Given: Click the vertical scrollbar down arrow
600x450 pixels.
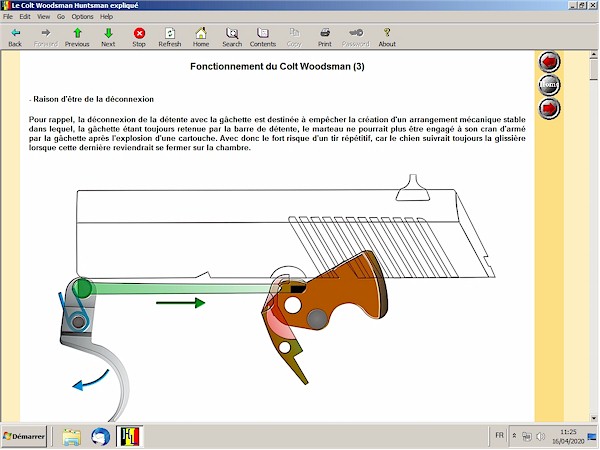Looking at the screenshot, I should click(594, 418).
